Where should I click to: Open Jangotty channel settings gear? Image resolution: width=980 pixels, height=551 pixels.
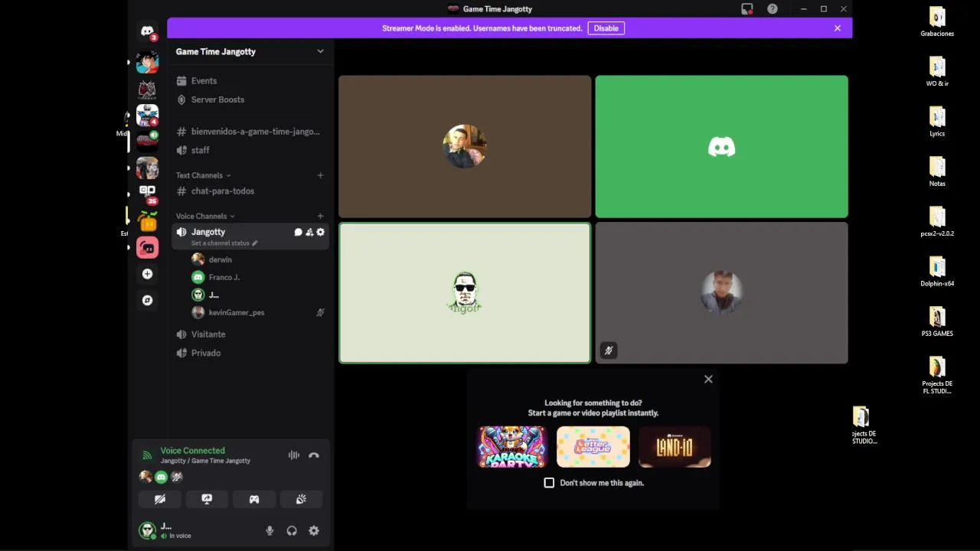(320, 232)
